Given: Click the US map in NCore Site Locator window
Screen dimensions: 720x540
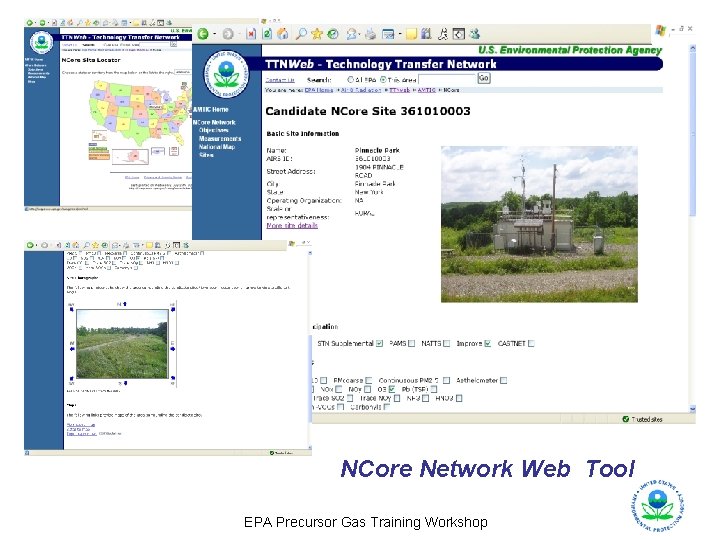Looking at the screenshot, I should click(139, 112).
